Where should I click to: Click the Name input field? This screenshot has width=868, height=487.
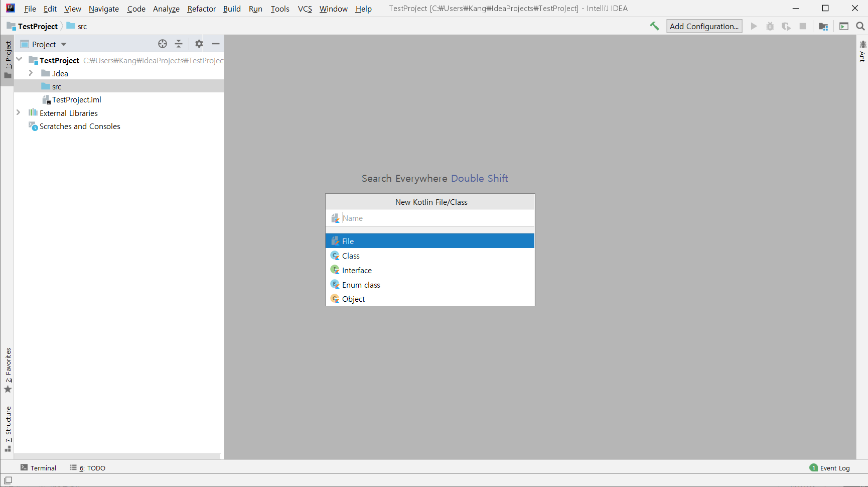(430, 218)
